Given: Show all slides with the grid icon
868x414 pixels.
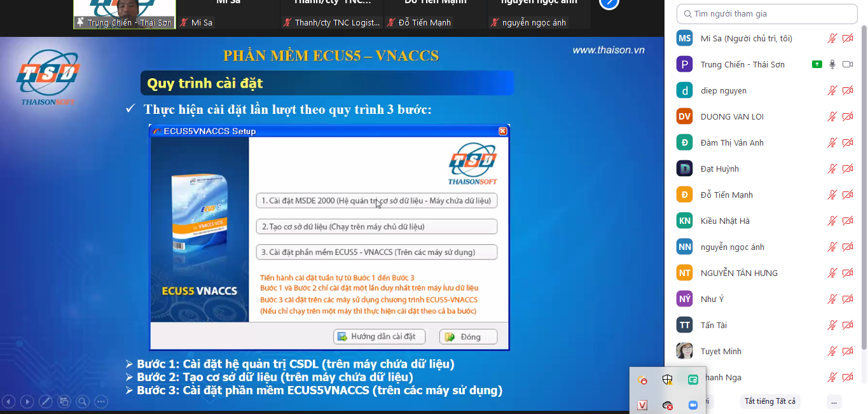Looking at the screenshot, I should pos(64,401).
